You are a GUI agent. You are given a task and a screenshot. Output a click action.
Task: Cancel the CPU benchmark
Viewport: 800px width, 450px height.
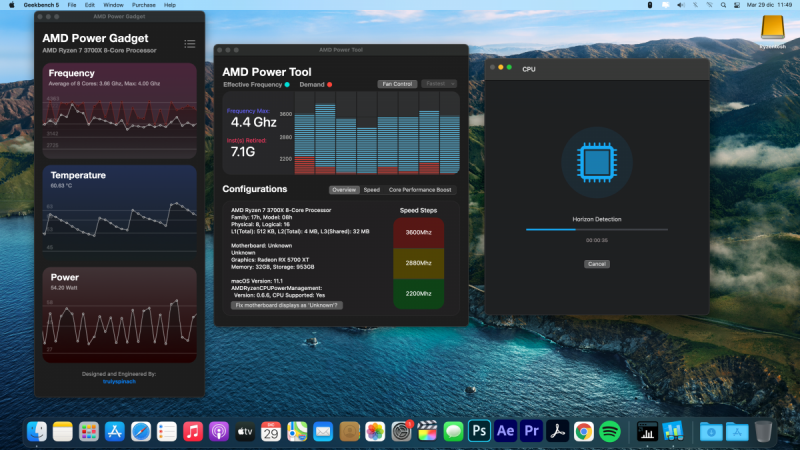click(x=596, y=264)
